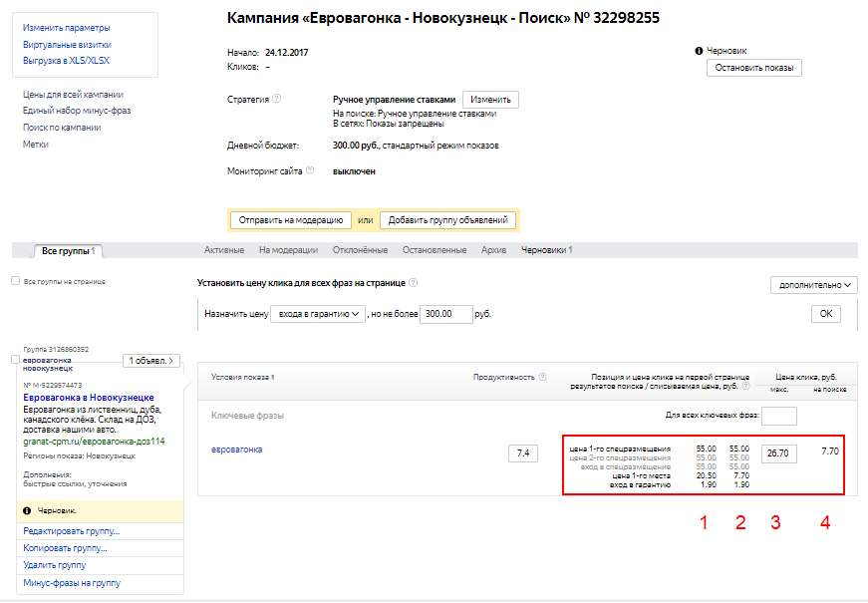
Task: Click the max price field showing 300.00
Action: 446,314
